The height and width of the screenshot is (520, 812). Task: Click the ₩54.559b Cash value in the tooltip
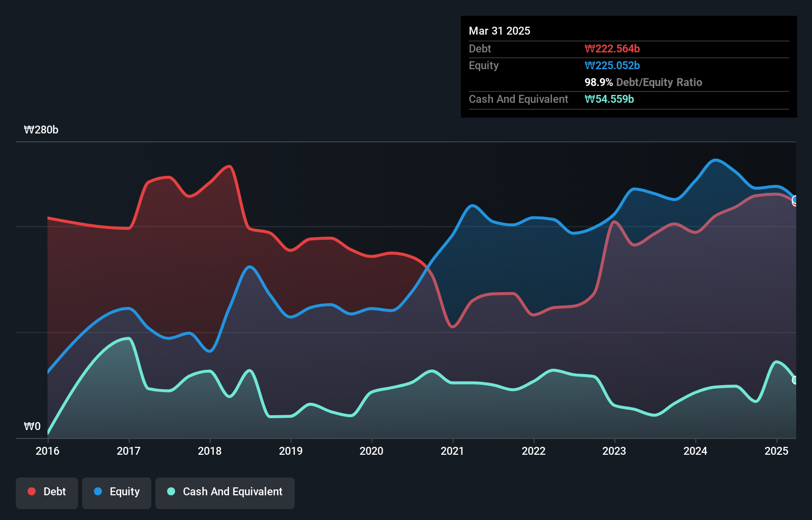(x=609, y=99)
